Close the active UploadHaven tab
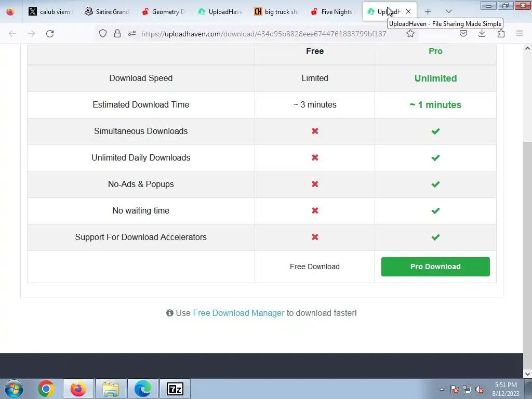 pos(408,11)
